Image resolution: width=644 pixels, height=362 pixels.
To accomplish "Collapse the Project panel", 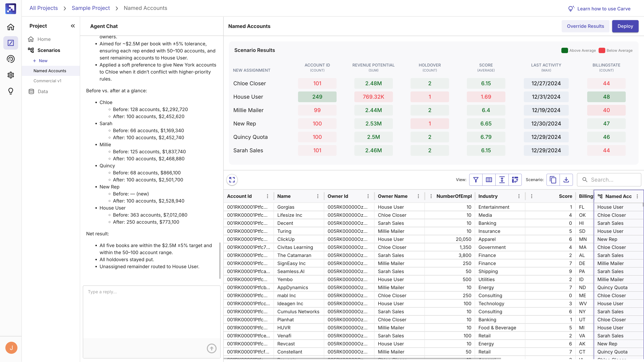I will pyautogui.click(x=73, y=26).
